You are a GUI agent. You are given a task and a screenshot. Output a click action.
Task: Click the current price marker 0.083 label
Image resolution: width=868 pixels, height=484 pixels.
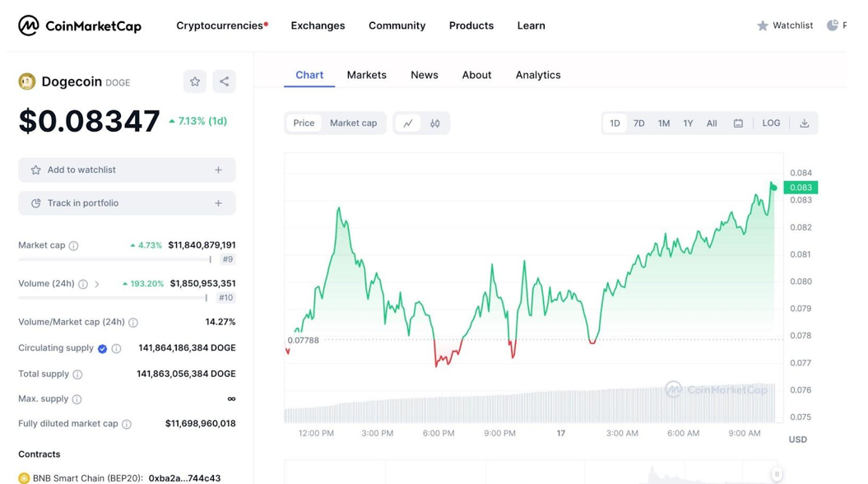coord(801,187)
